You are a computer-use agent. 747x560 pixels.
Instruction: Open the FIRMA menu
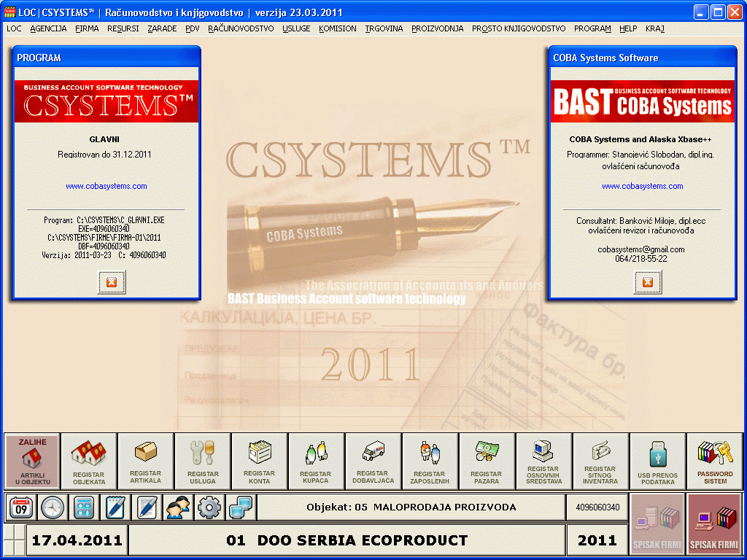(x=87, y=28)
